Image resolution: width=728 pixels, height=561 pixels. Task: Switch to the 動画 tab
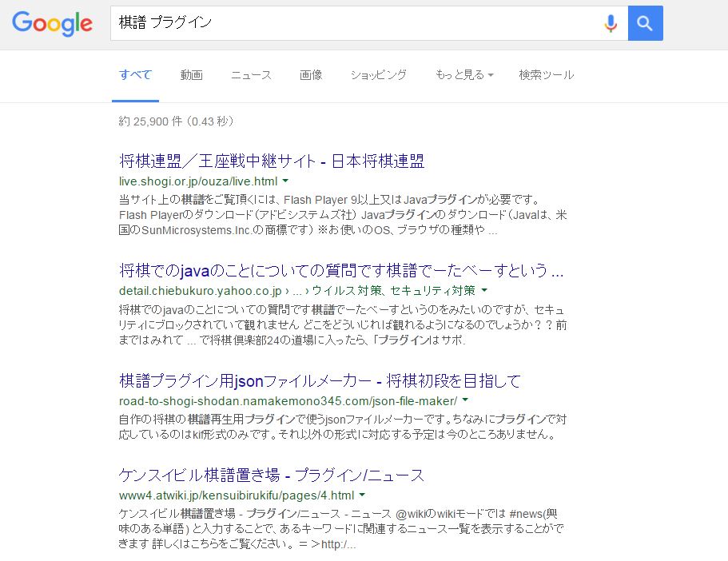click(x=191, y=75)
